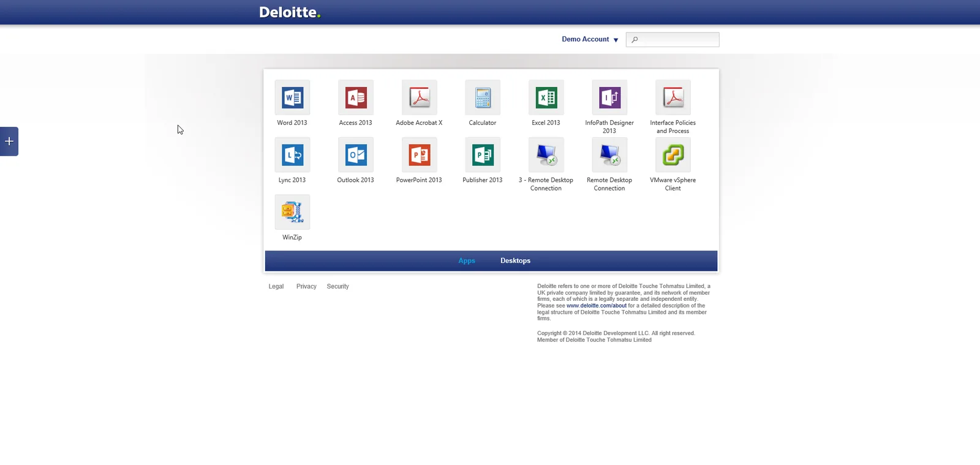
Task: Open the Demo Account dropdown menu
Action: click(590, 39)
